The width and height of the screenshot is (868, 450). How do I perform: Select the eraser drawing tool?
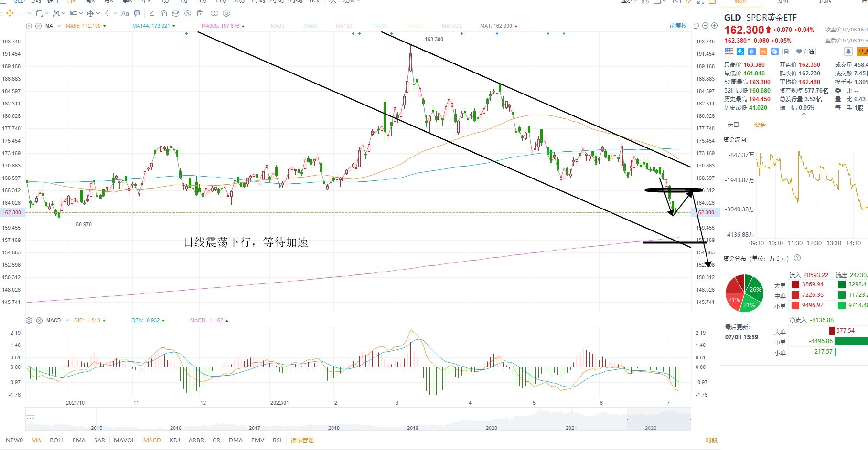(151, 13)
